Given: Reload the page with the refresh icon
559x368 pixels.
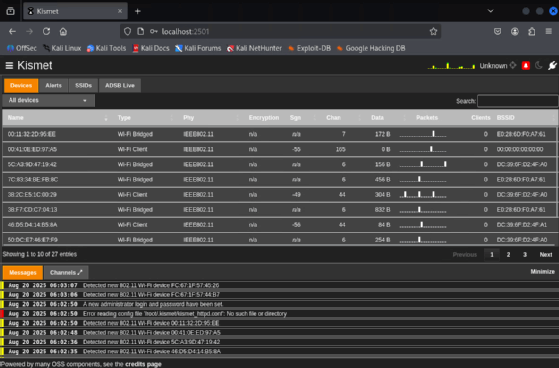Looking at the screenshot, I should (46, 31).
